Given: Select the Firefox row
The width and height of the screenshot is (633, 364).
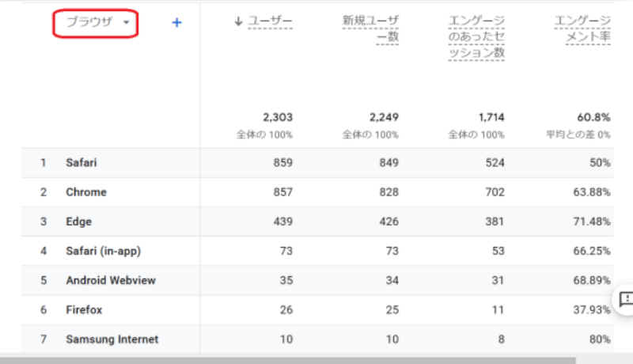Looking at the screenshot, I should [317, 310].
